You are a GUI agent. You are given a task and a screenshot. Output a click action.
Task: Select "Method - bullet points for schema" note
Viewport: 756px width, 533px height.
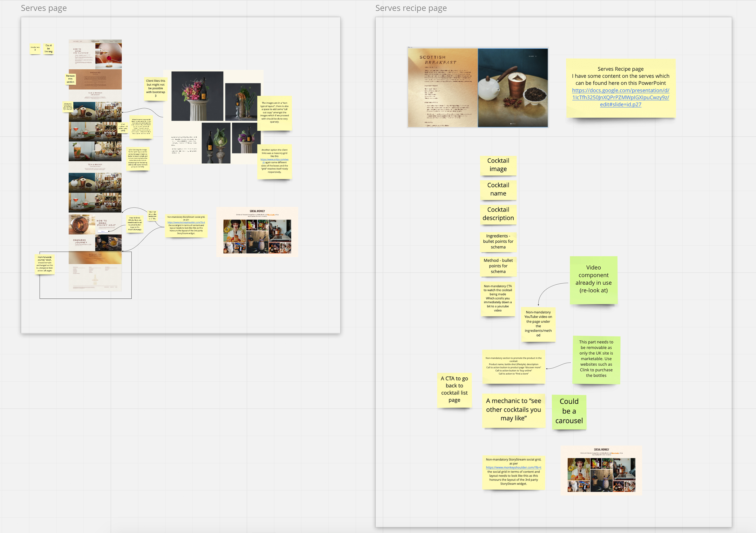pyautogui.click(x=498, y=266)
